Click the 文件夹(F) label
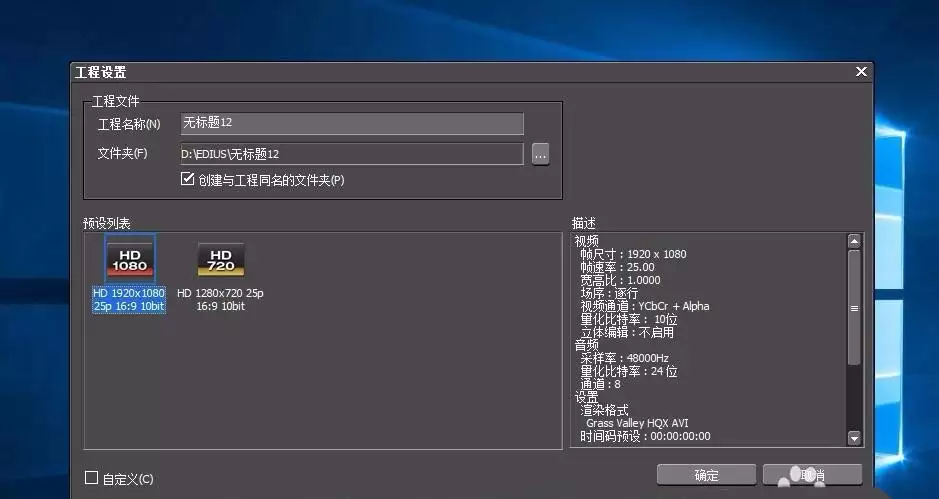This screenshot has width=939, height=499. 122,153
